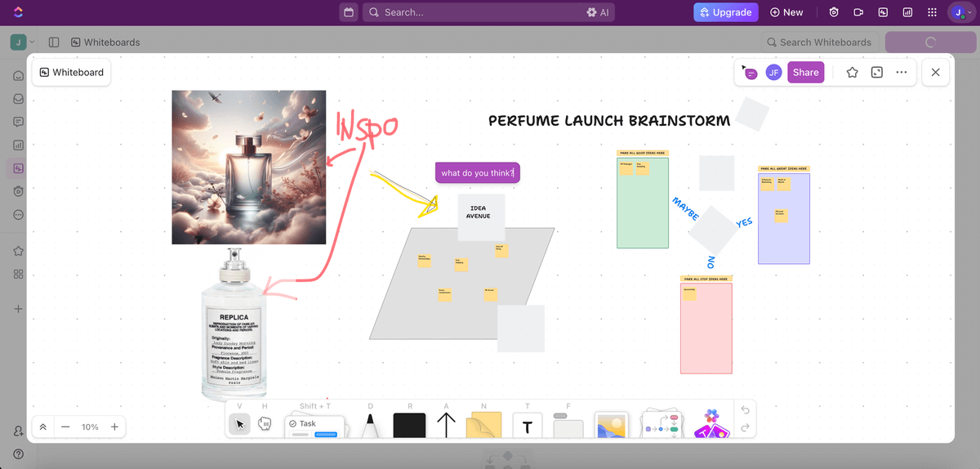Add a Task card from toolbar
The width and height of the screenshot is (980, 469).
(314, 425)
